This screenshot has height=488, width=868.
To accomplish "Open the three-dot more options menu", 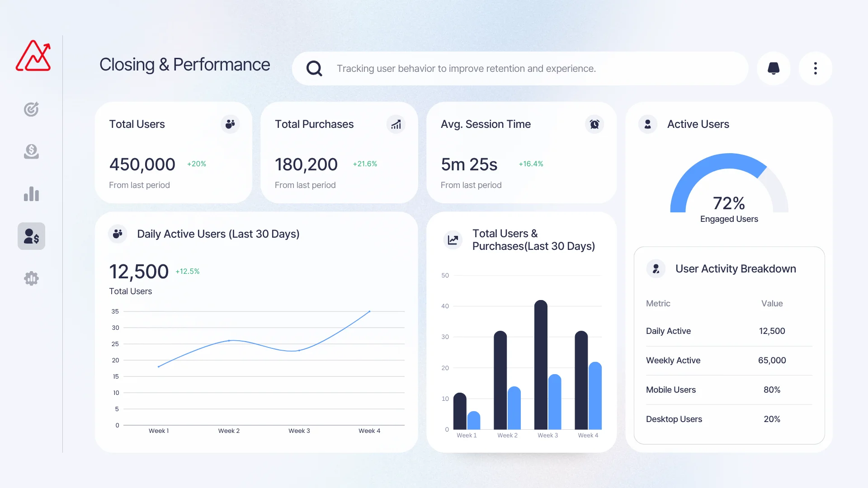I will [815, 68].
